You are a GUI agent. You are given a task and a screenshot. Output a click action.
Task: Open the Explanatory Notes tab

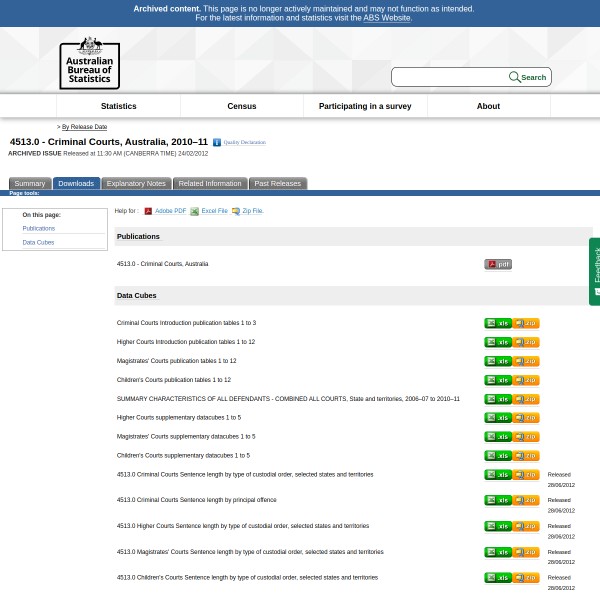click(x=136, y=184)
